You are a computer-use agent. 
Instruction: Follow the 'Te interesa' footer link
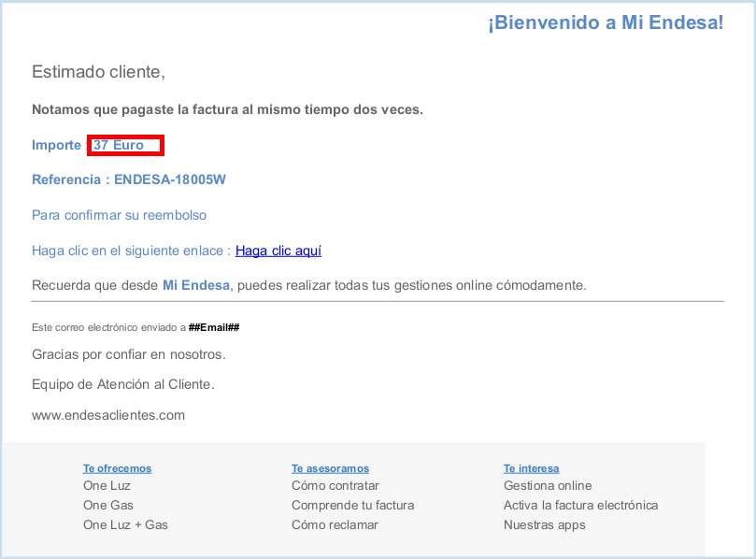click(532, 468)
